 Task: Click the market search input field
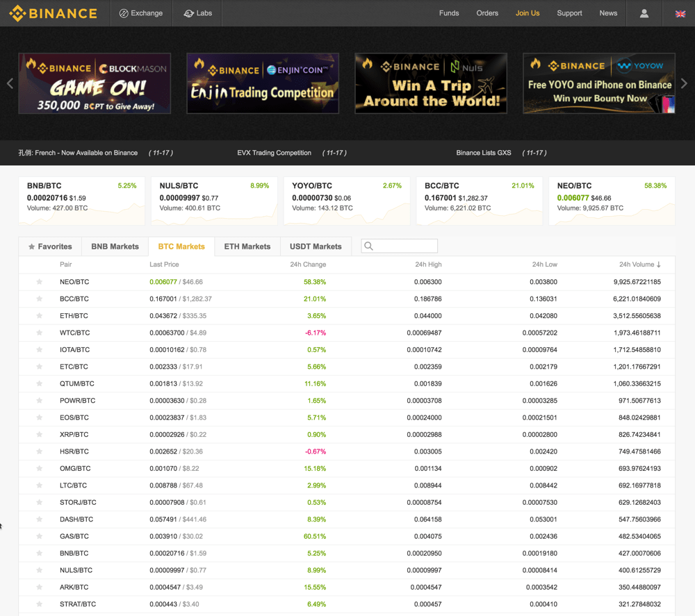point(400,246)
